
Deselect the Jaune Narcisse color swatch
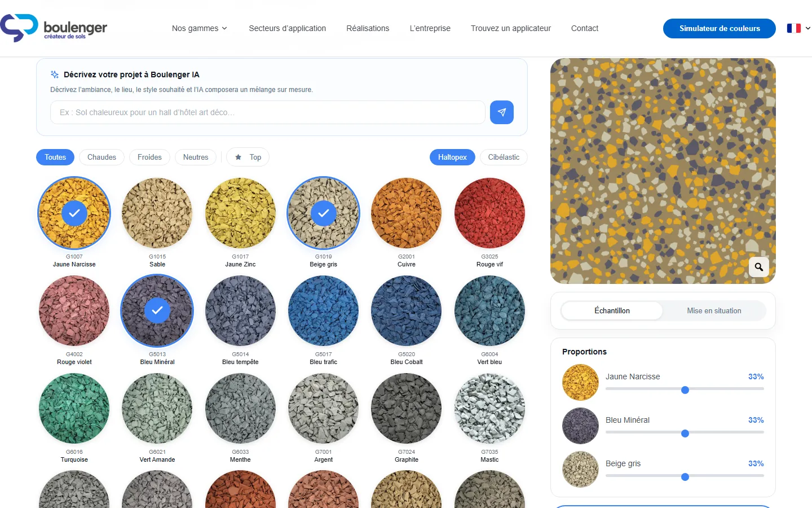pos(74,213)
